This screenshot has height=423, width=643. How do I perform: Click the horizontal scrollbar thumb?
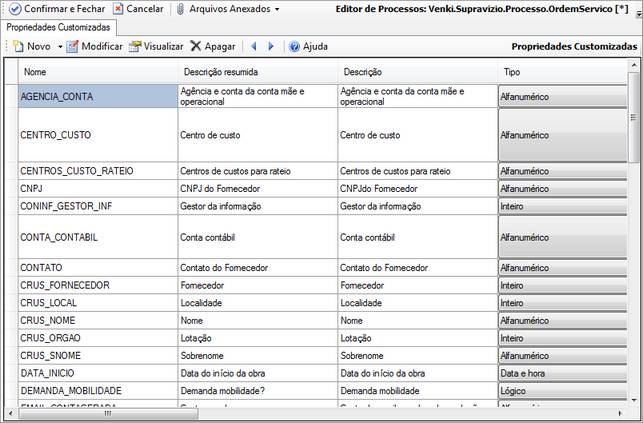108,413
